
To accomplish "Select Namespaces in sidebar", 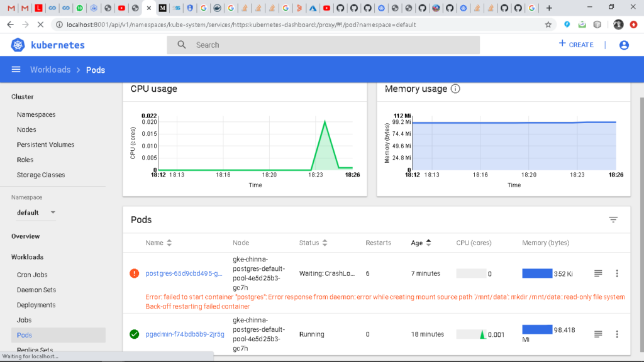I will (x=36, y=114).
